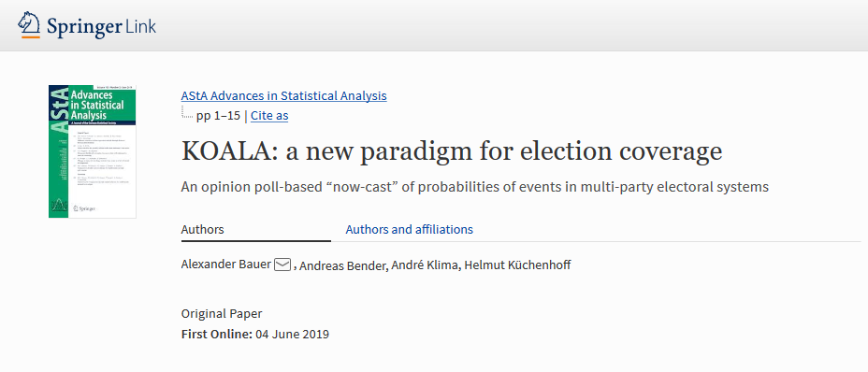Viewport: 868px width, 372px height.
Task: Click the Springer horse logo icon
Action: click(29, 25)
